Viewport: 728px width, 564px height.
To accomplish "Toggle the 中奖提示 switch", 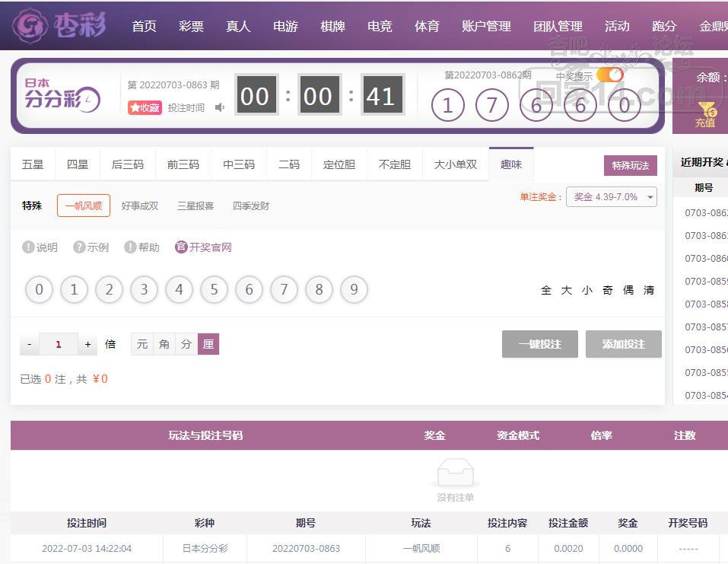I will click(609, 75).
